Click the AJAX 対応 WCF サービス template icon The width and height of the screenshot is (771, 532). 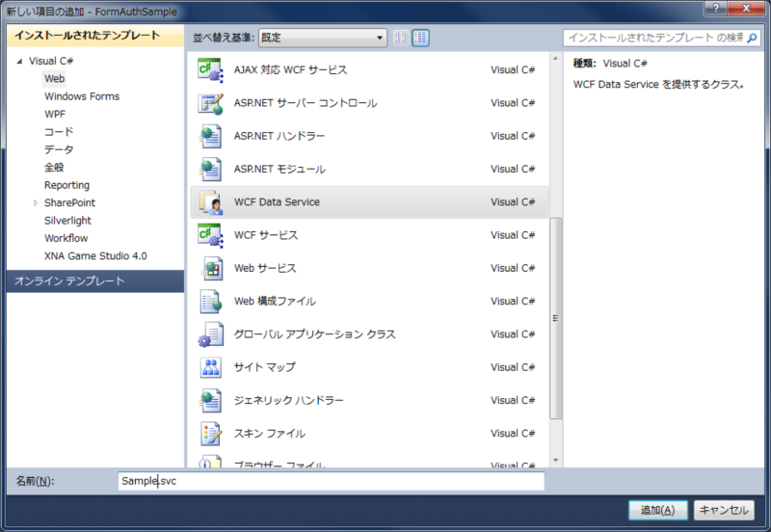(211, 70)
